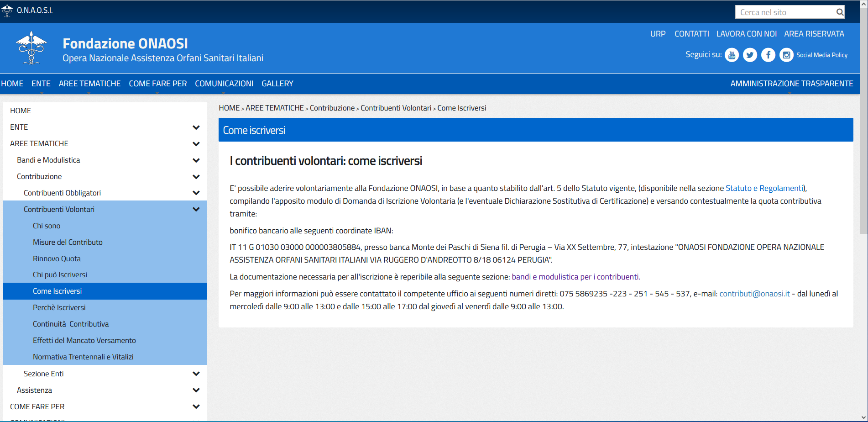
Task: Click the Fondazione ONAOSI caduceus logo
Action: click(x=31, y=48)
